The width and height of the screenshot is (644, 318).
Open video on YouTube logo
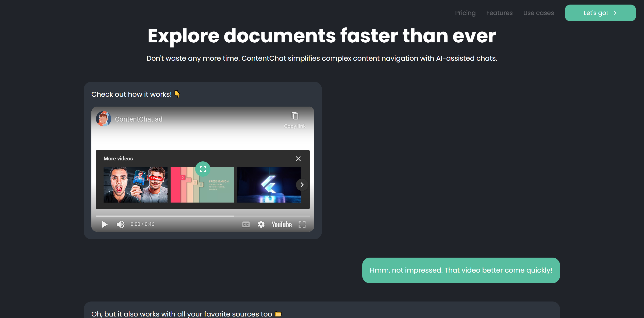click(282, 225)
